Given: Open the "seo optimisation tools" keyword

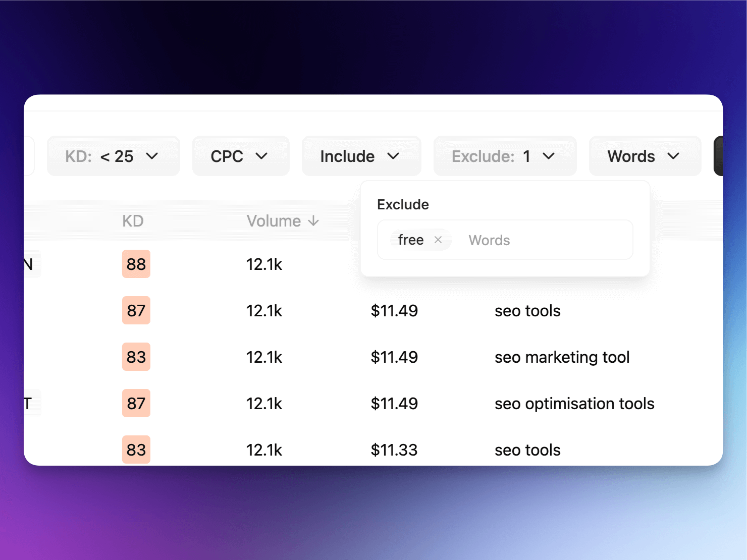Looking at the screenshot, I should point(574,404).
